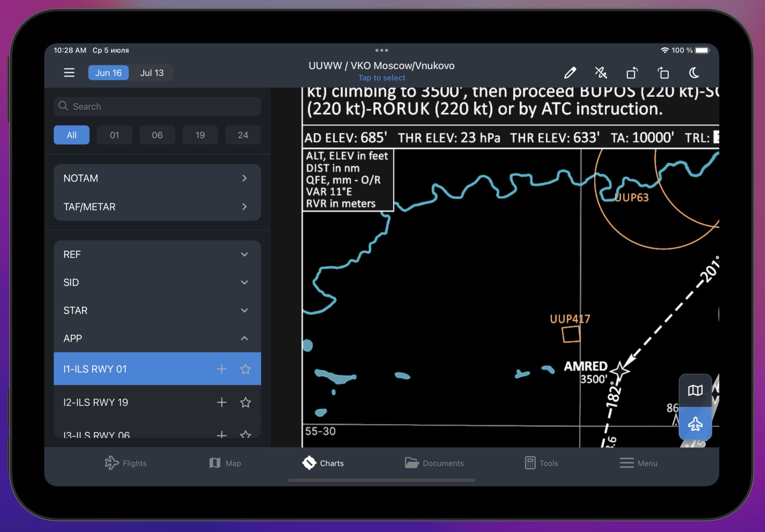Tap the Wi-Fi status icon
The height and width of the screenshot is (532, 765).
665,50
